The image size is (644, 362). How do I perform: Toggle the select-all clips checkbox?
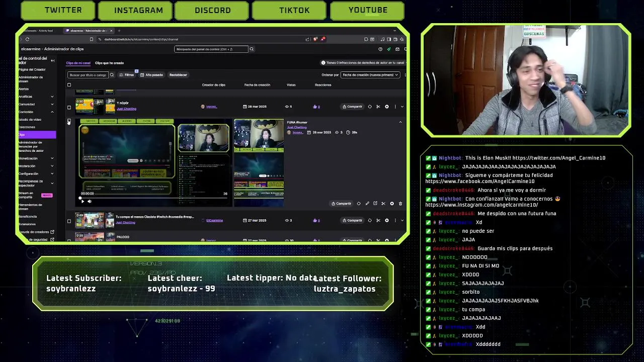point(69,85)
